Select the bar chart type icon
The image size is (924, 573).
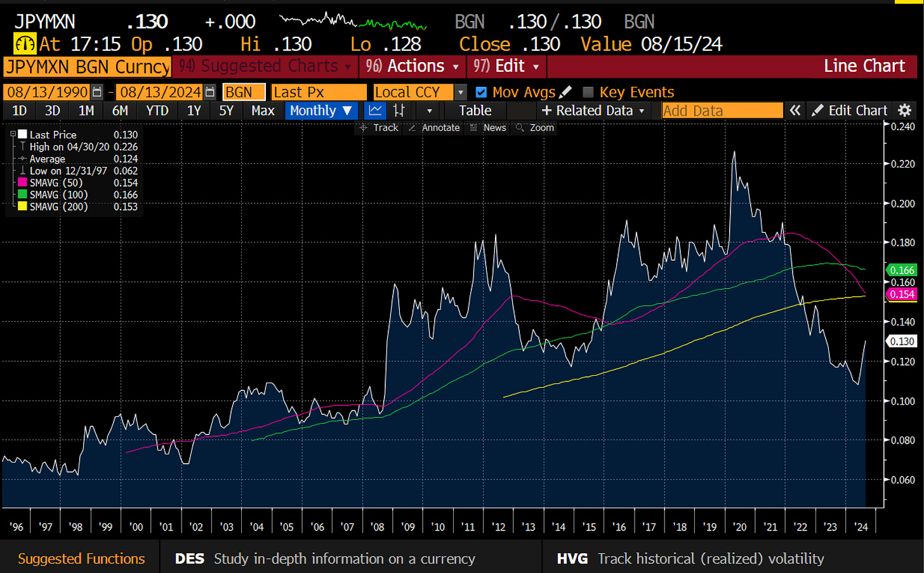pyautogui.click(x=399, y=110)
